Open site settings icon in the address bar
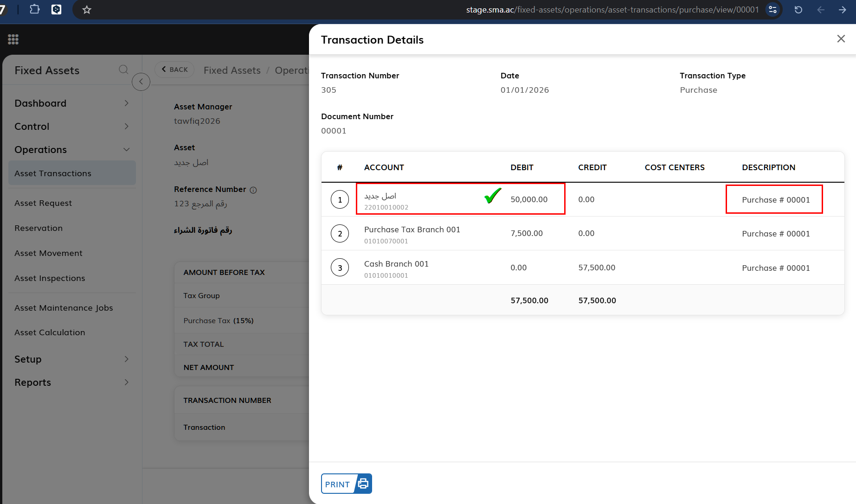856x504 pixels. point(772,9)
